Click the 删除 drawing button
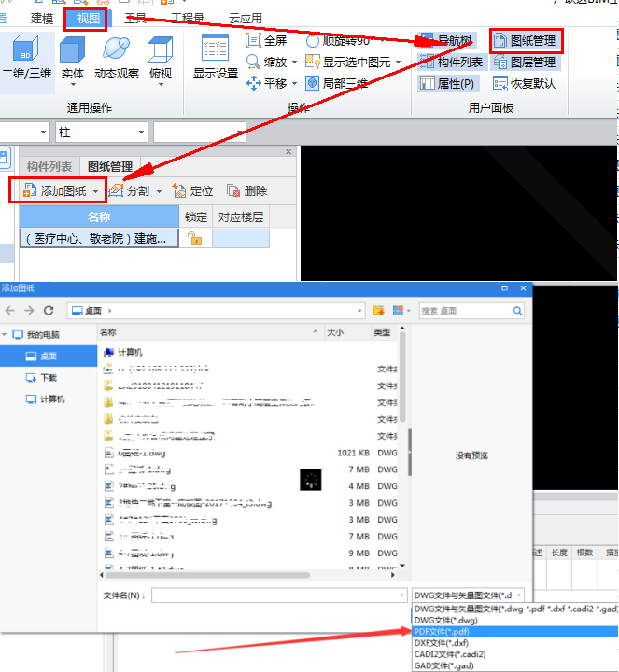Viewport: 619px width, 672px height. click(246, 190)
